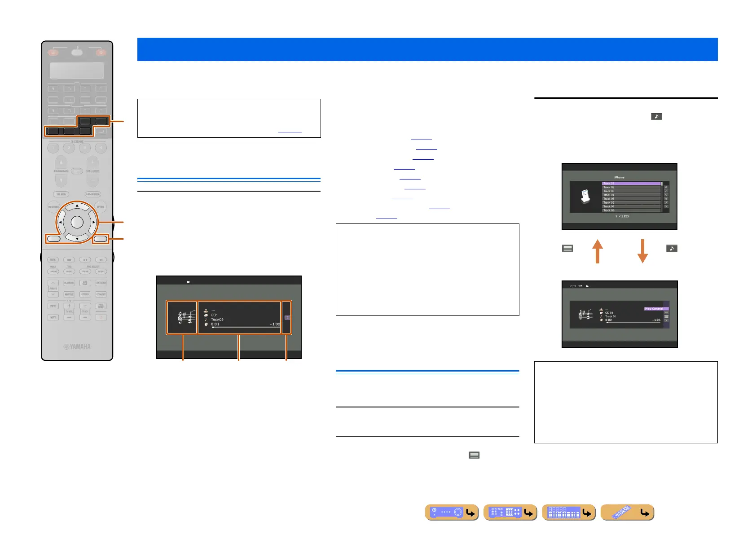
Task: Click the shuffle icon in playback status bar
Action: 580,286
